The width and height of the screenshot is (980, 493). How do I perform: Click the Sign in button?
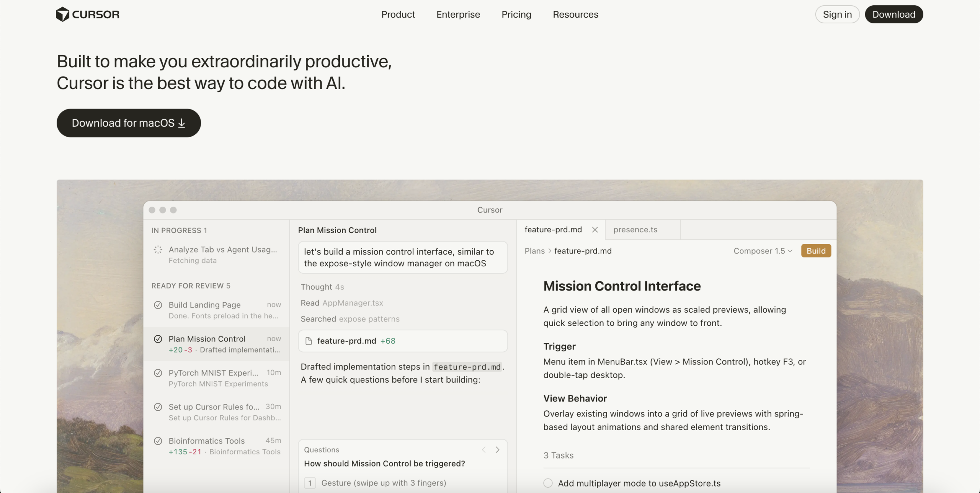837,15
